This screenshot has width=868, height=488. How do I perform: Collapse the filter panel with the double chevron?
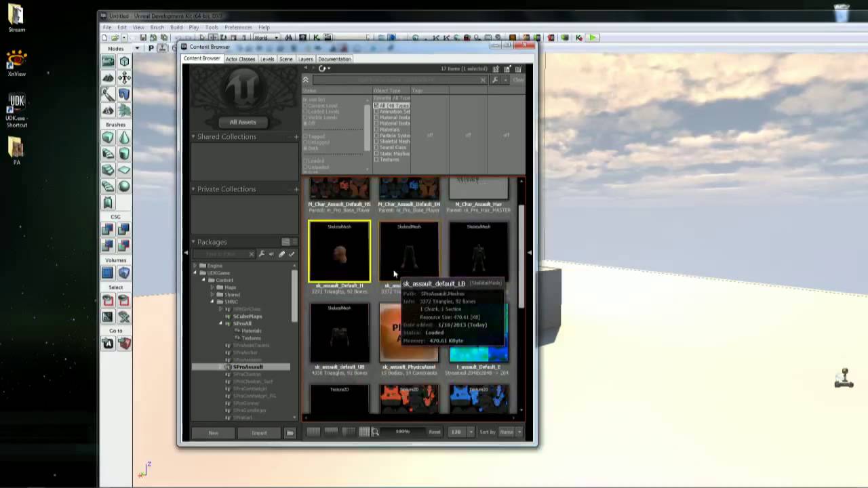click(x=305, y=80)
